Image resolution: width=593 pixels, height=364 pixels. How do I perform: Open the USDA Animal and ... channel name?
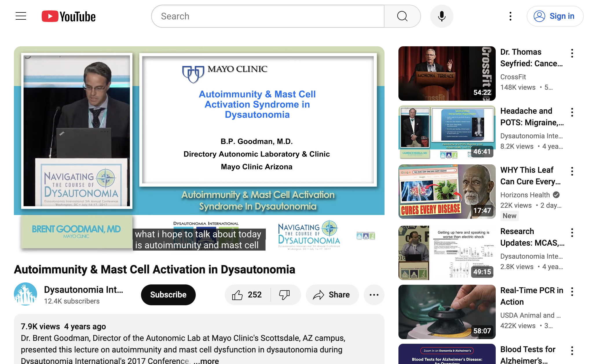[x=530, y=315]
